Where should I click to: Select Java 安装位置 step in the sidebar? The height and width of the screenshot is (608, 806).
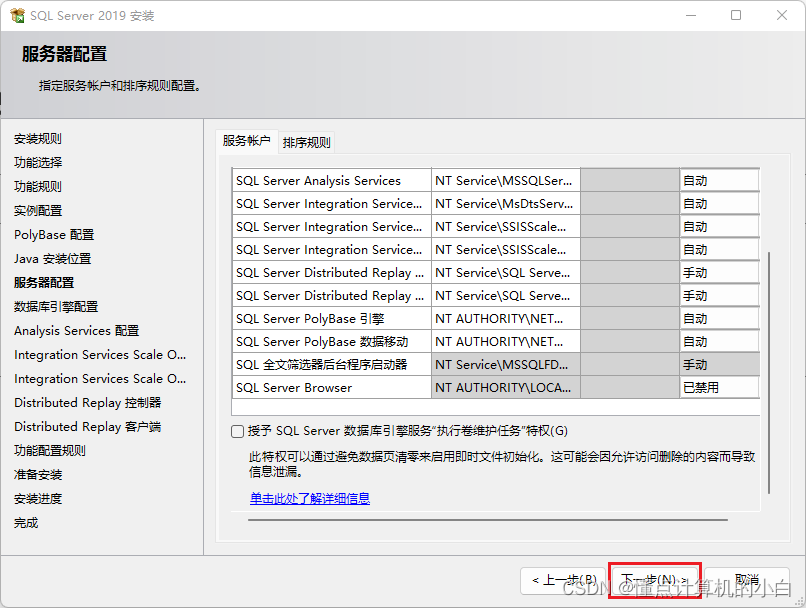coord(52,259)
